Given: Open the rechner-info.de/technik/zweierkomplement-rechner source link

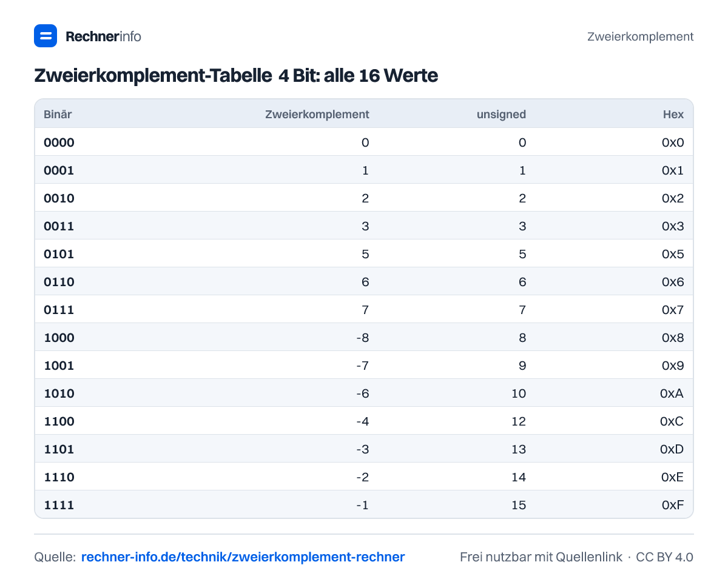Looking at the screenshot, I should tap(243, 557).
